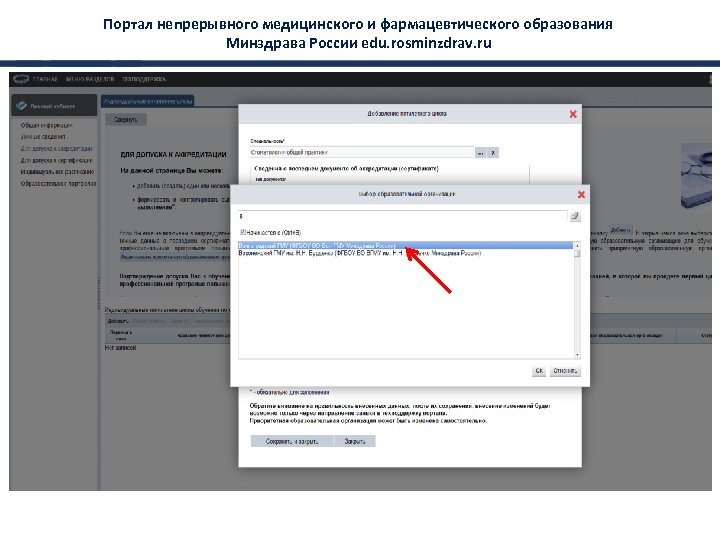The width and height of the screenshot is (720, 540).
Task: Click scrollbar down arrow in organization list
Action: [x=577, y=355]
